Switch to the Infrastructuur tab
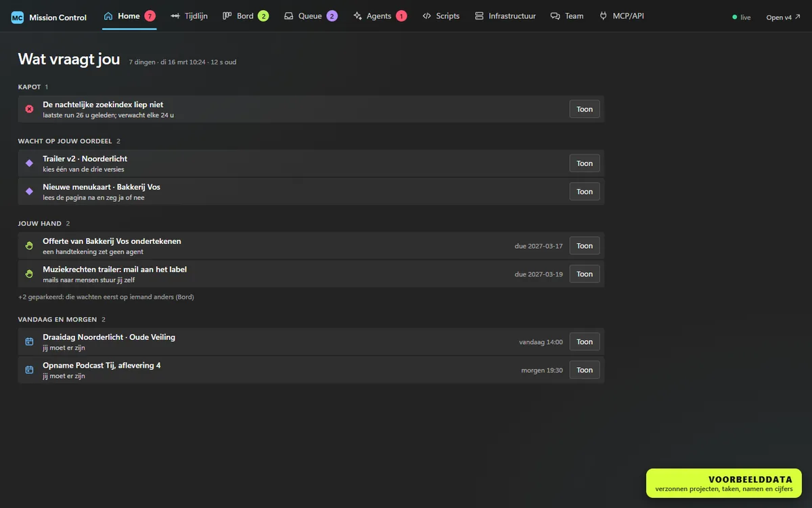This screenshot has height=508, width=812. click(505, 16)
